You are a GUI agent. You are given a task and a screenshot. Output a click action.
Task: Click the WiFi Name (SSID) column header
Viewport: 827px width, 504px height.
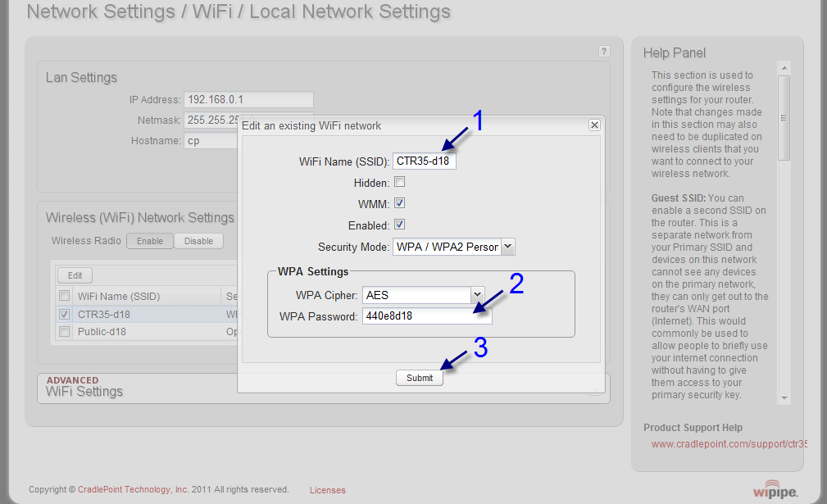pyautogui.click(x=119, y=297)
